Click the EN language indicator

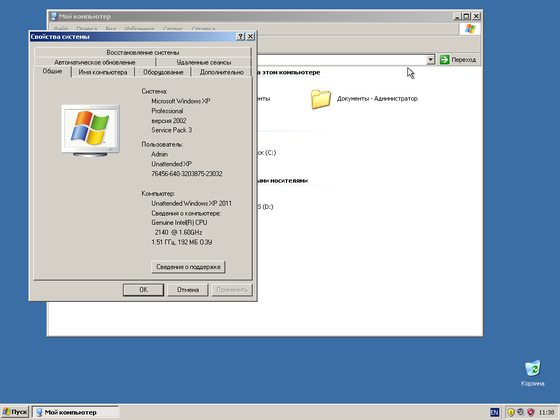494,412
